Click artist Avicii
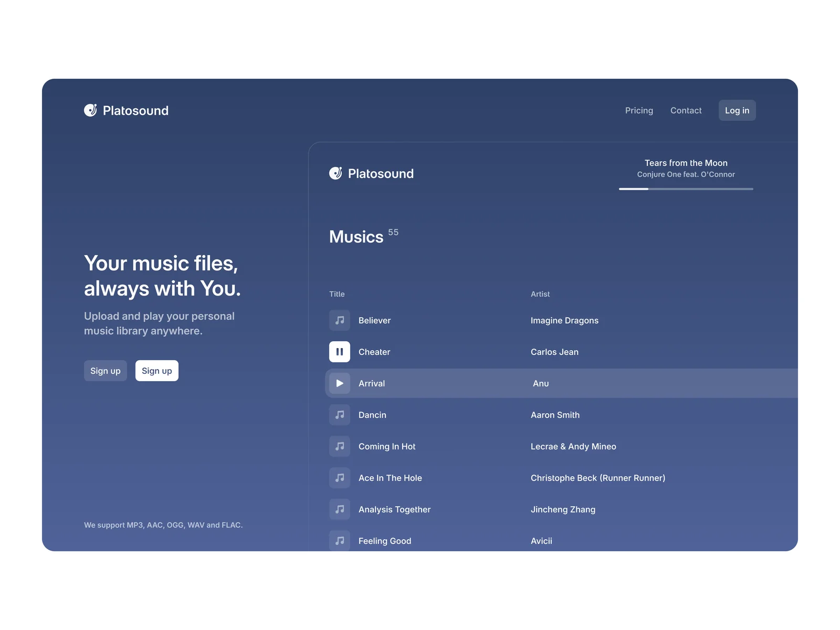This screenshot has height=630, width=840. tap(541, 541)
